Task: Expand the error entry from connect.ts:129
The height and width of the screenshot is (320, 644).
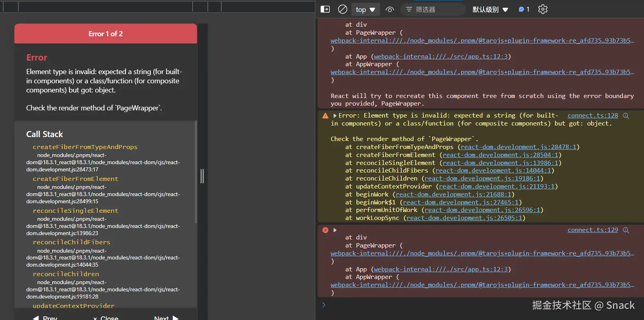Action: 335,230
